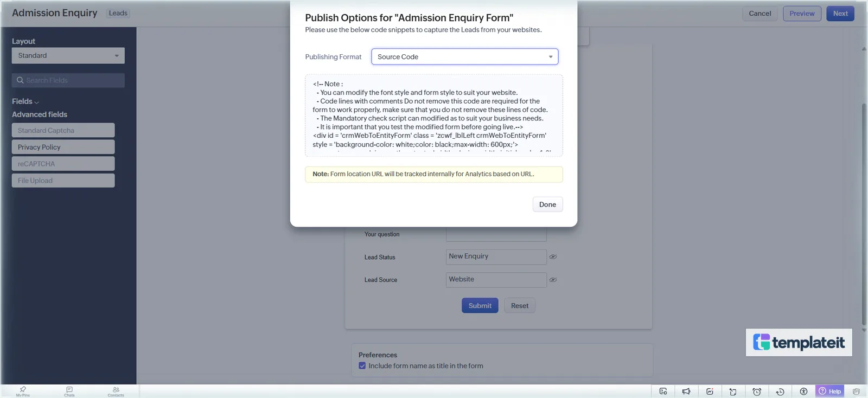Open the accessibility options icon
Screen dimensions: 868x398
[x=803, y=391]
